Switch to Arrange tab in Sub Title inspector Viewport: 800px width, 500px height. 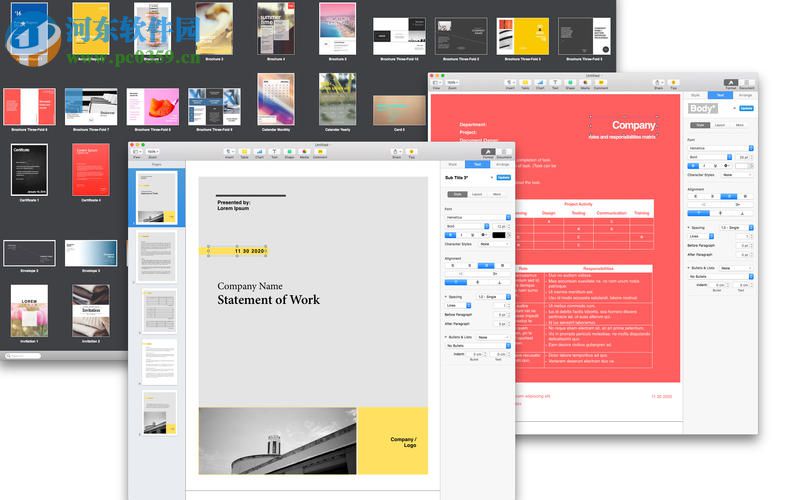pyautogui.click(x=503, y=164)
